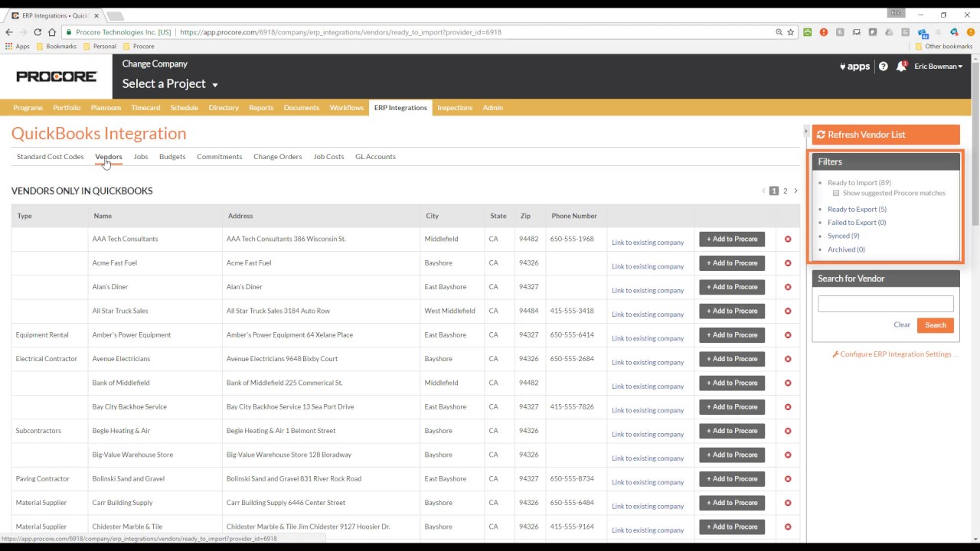Delete Amber's Power Equipment via red icon
The image size is (980, 551).
(788, 335)
